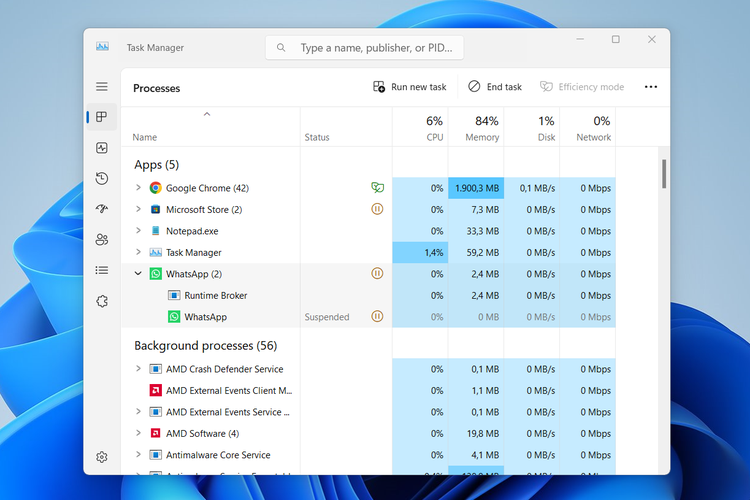
Task: Collapse the WhatsApp (2) group
Action: click(x=138, y=274)
